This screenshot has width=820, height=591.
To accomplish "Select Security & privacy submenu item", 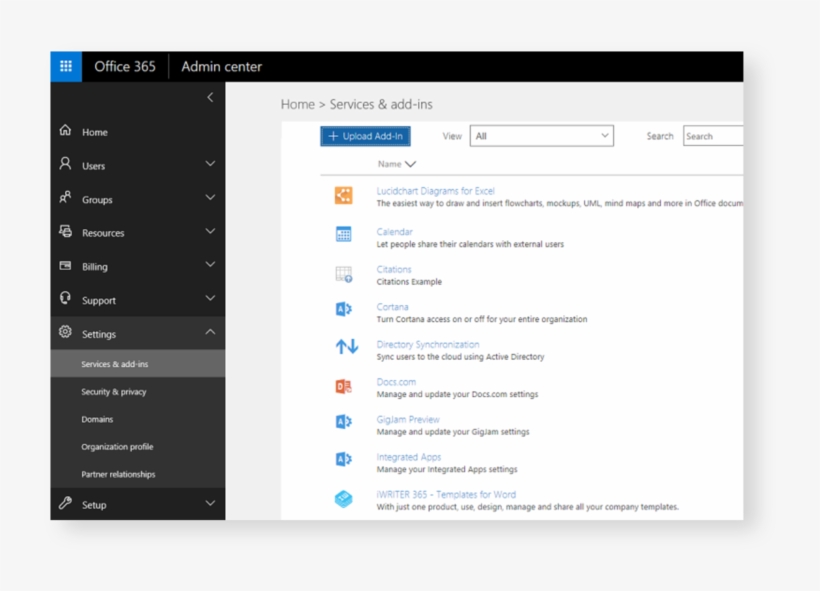I will (x=138, y=391).
